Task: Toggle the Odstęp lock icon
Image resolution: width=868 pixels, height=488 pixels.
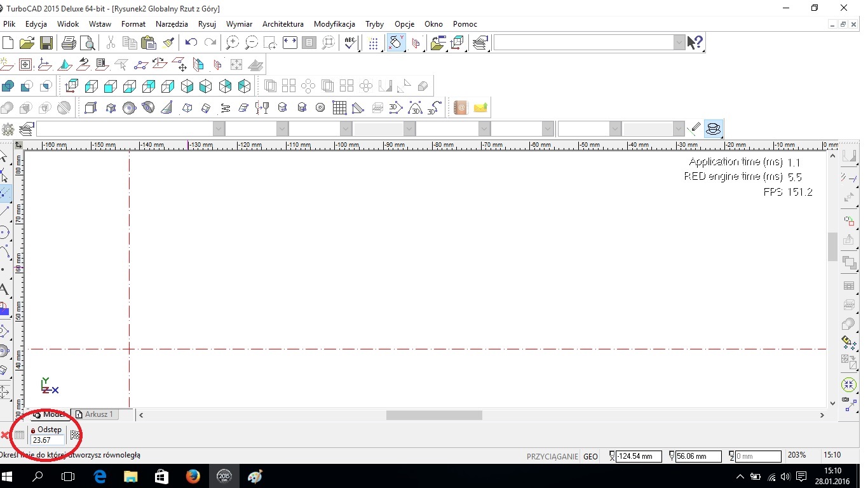Action: coord(33,430)
